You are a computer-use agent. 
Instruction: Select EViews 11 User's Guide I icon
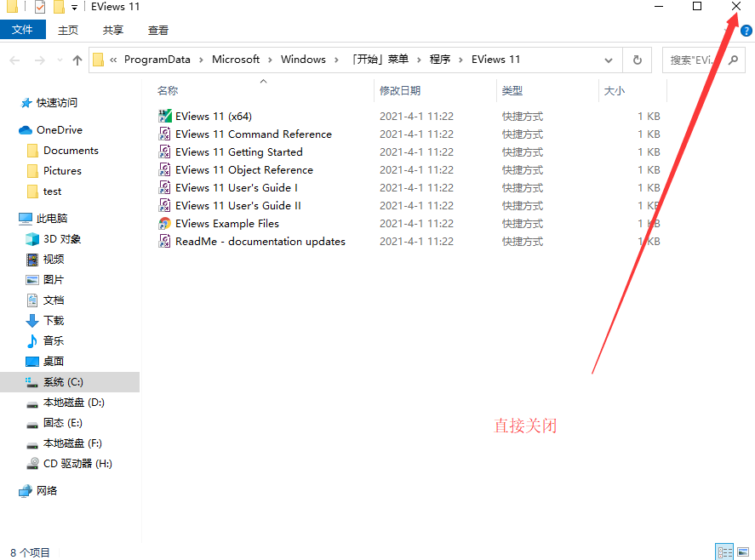tap(164, 187)
